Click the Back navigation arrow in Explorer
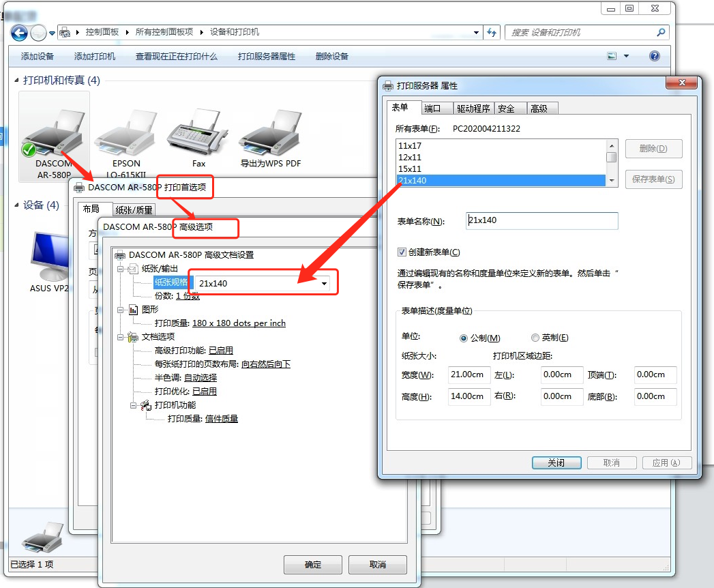Viewport: 714px width, 588px height. click(19, 33)
